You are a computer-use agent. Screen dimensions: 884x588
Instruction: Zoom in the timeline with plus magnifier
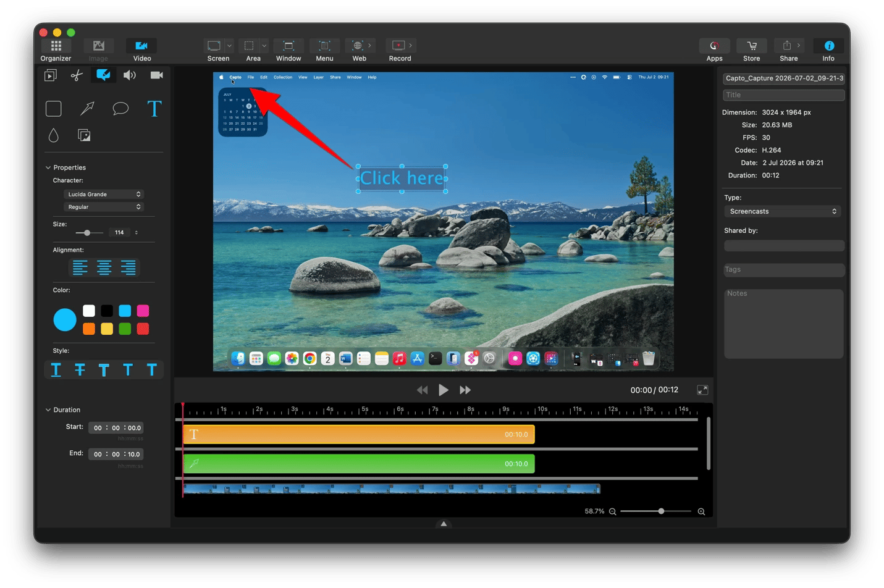(x=701, y=511)
